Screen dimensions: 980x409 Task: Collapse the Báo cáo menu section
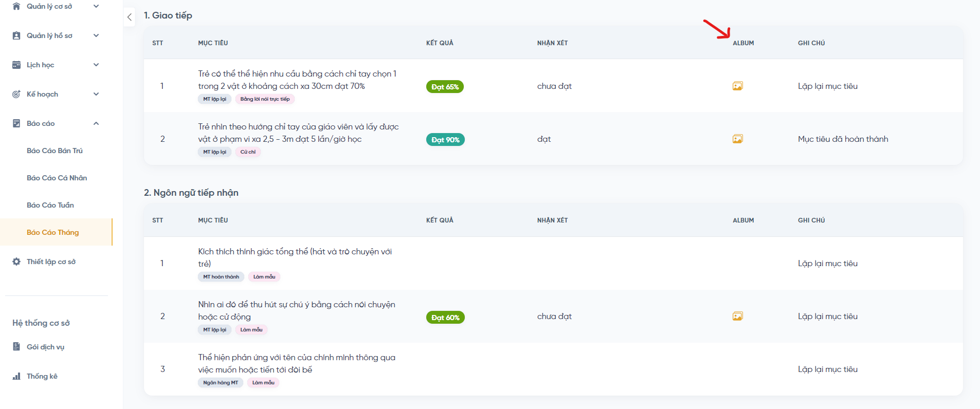[x=96, y=123]
